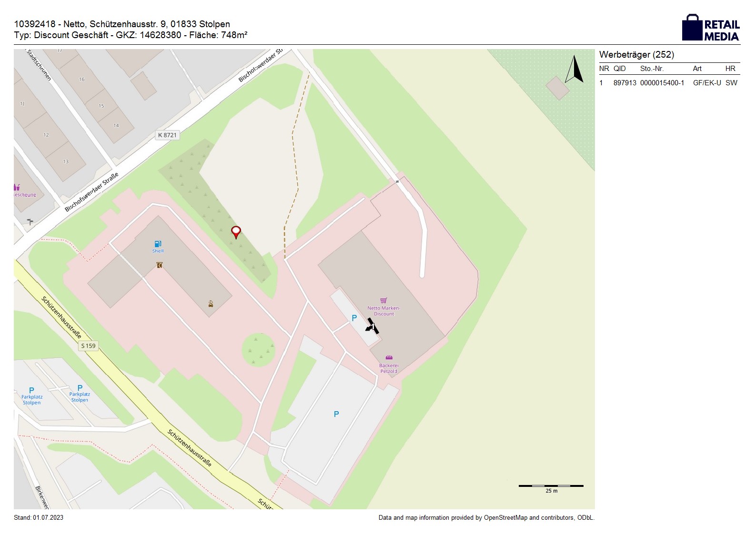Click the S 159 road shield
Screen dimensions: 756x535
click(88, 346)
